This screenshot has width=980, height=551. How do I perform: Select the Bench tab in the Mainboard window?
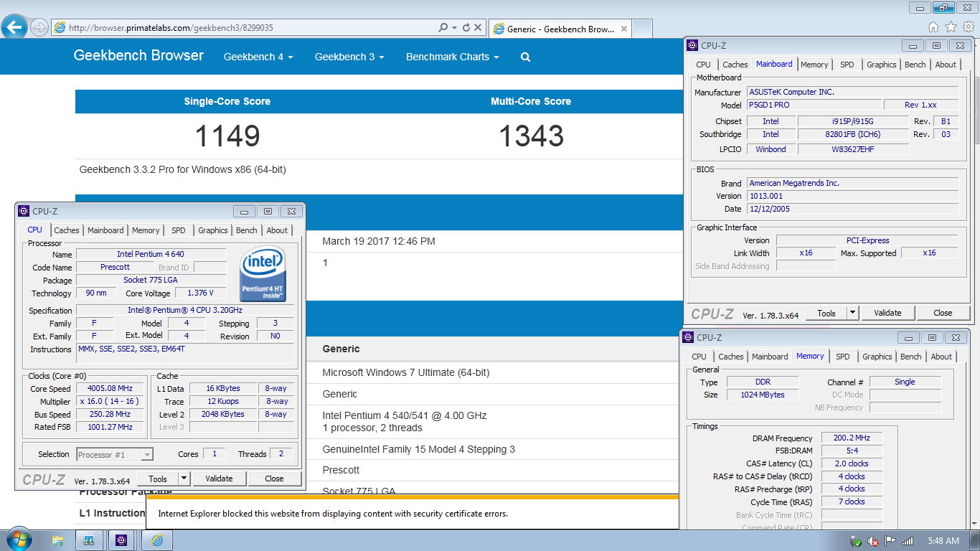(915, 65)
